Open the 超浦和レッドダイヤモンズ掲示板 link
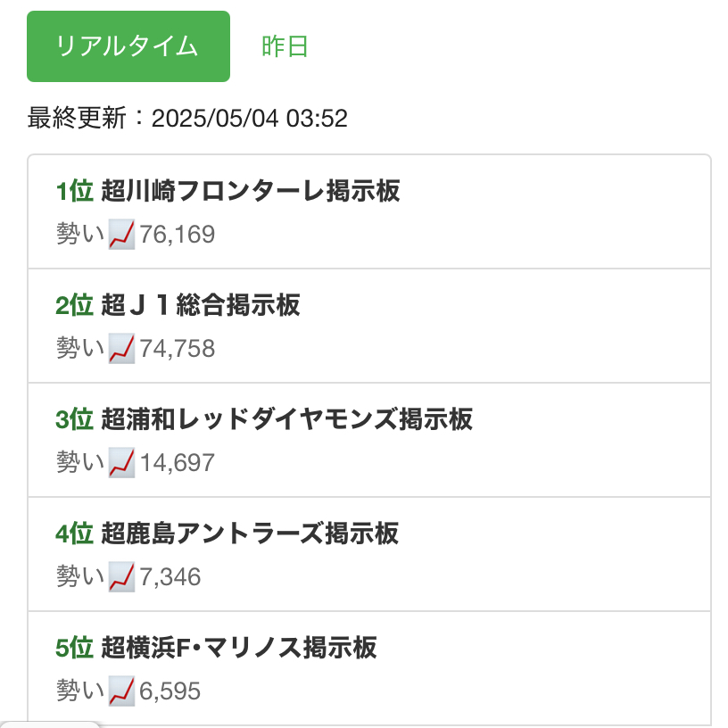728x728 pixels. point(286,419)
